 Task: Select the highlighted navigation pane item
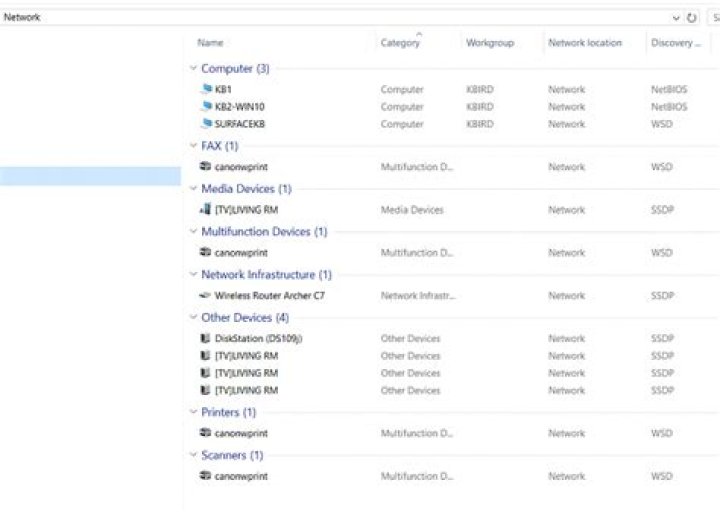[90, 176]
